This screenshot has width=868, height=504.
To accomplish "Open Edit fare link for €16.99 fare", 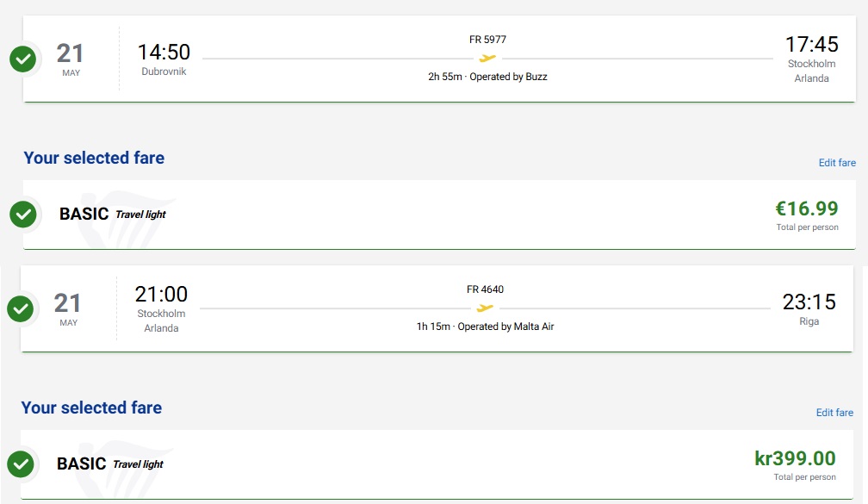I will pos(837,163).
